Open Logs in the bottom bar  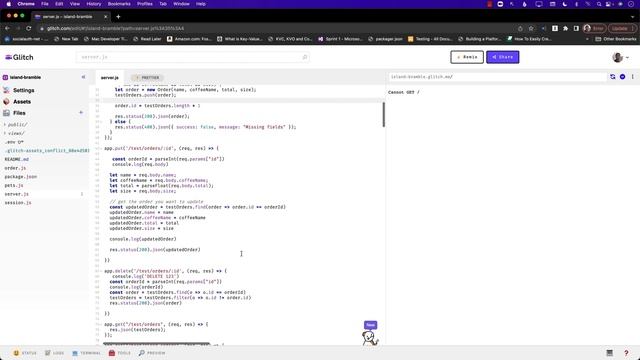click(54, 353)
